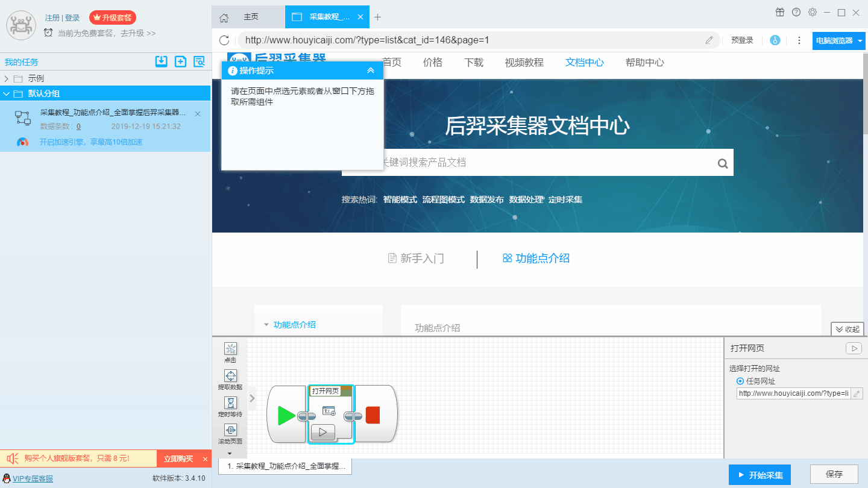The image size is (868, 488).
Task: Click the 保存 button
Action: (x=834, y=474)
